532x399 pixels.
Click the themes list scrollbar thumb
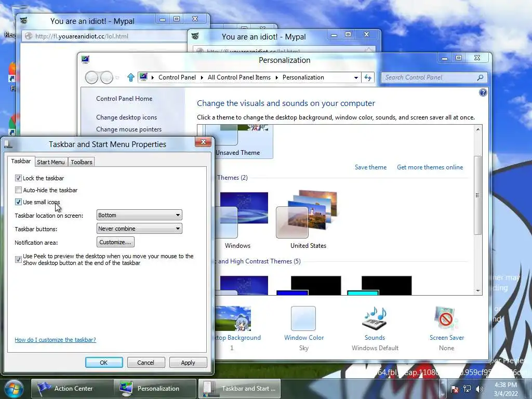pos(478,195)
